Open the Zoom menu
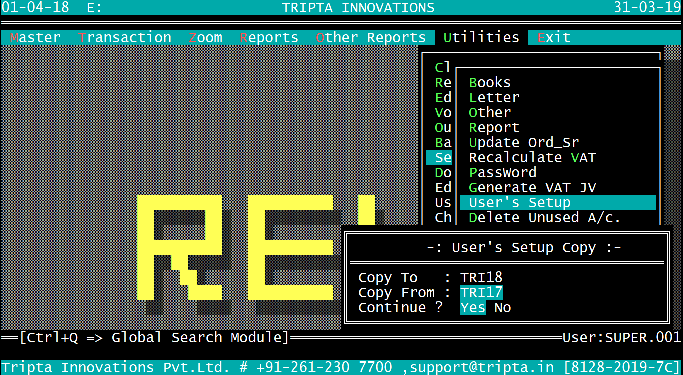The height and width of the screenshot is (375, 683). point(206,37)
